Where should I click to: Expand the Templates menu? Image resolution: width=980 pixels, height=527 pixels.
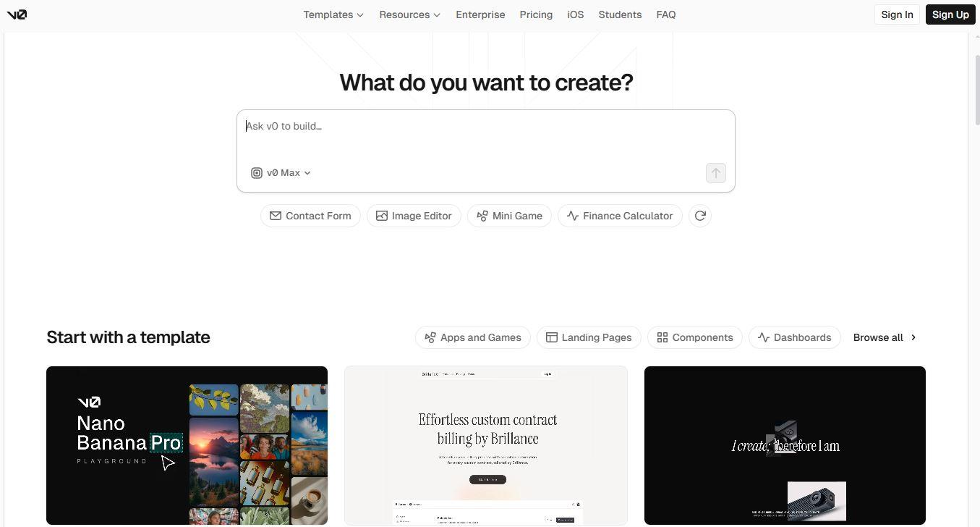coord(333,14)
